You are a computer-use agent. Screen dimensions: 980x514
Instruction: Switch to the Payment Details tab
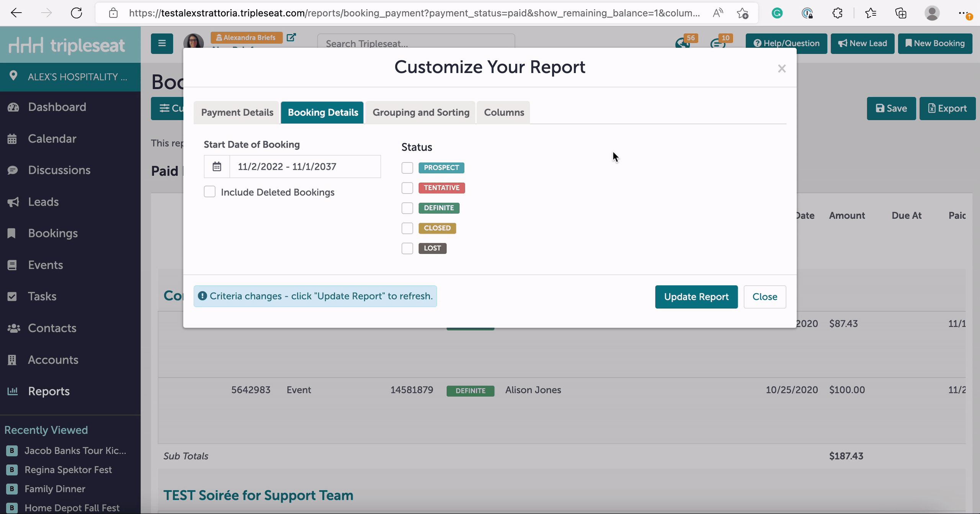point(237,112)
